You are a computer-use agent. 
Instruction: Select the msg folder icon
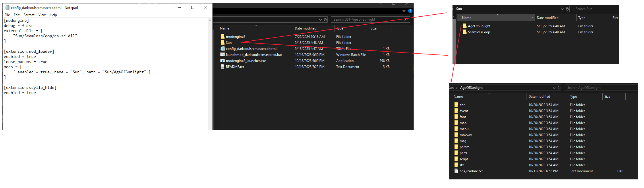click(x=456, y=141)
